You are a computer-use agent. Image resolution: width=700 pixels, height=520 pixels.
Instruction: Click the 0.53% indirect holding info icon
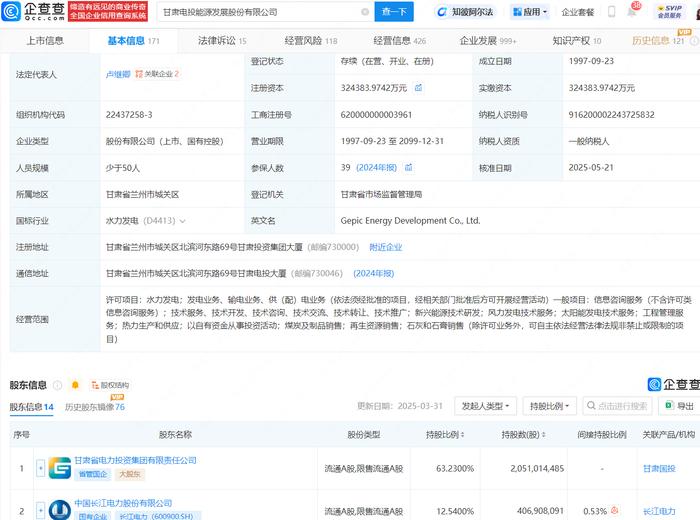click(614, 511)
